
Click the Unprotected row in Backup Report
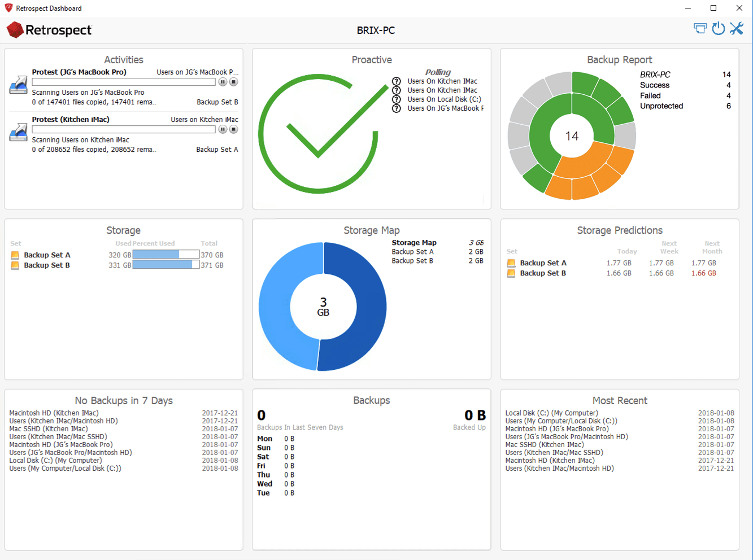pyautogui.click(x=685, y=106)
